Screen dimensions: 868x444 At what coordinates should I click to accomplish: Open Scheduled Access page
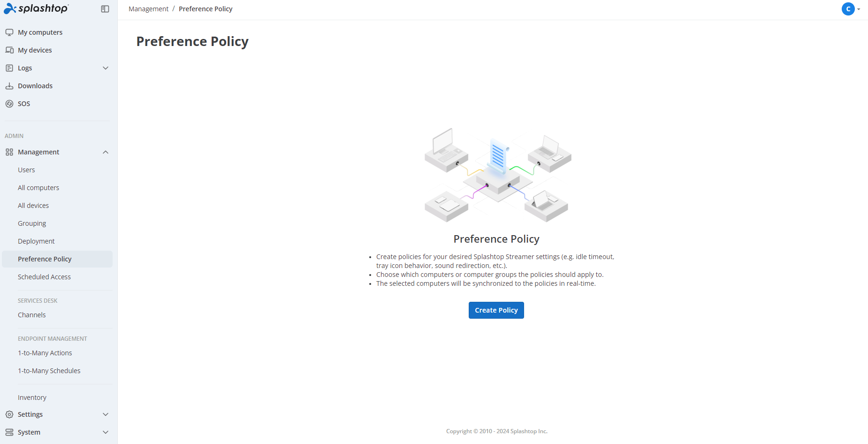tap(44, 277)
